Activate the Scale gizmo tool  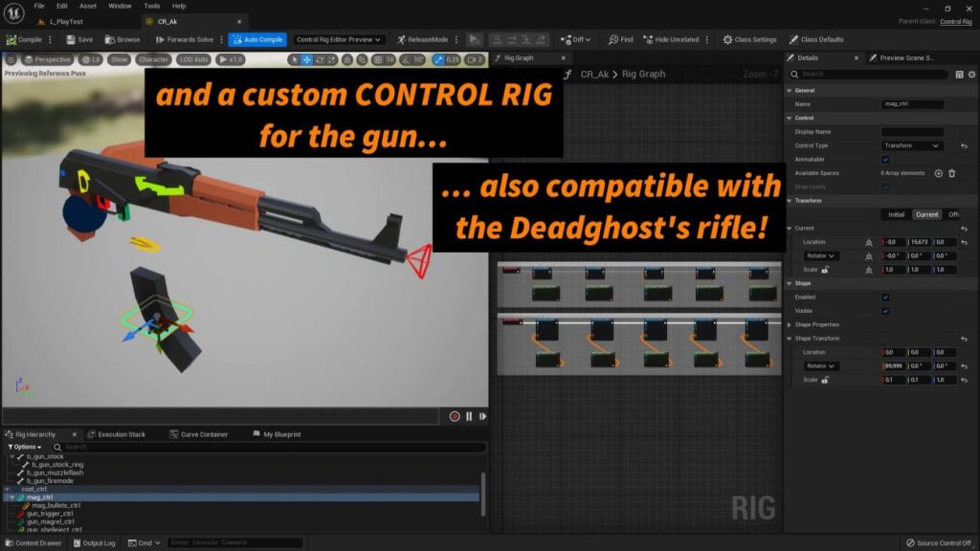pyautogui.click(x=332, y=59)
